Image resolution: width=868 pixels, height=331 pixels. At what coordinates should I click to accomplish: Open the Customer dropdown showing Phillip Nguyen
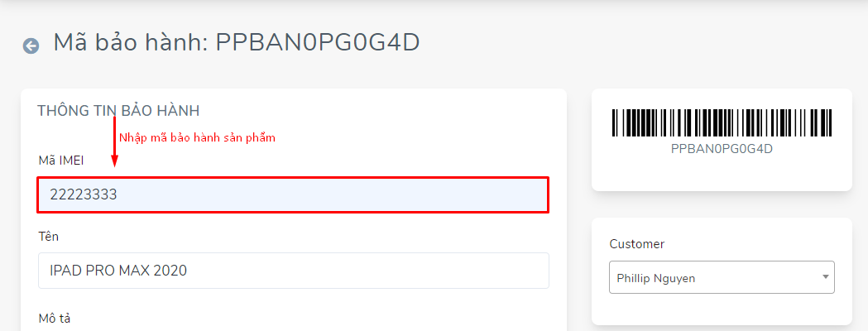722,277
